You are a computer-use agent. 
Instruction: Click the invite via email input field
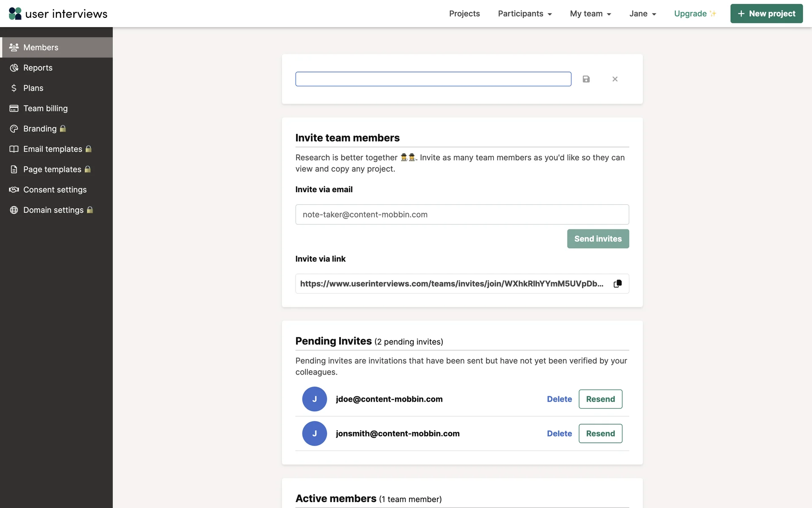462,215
